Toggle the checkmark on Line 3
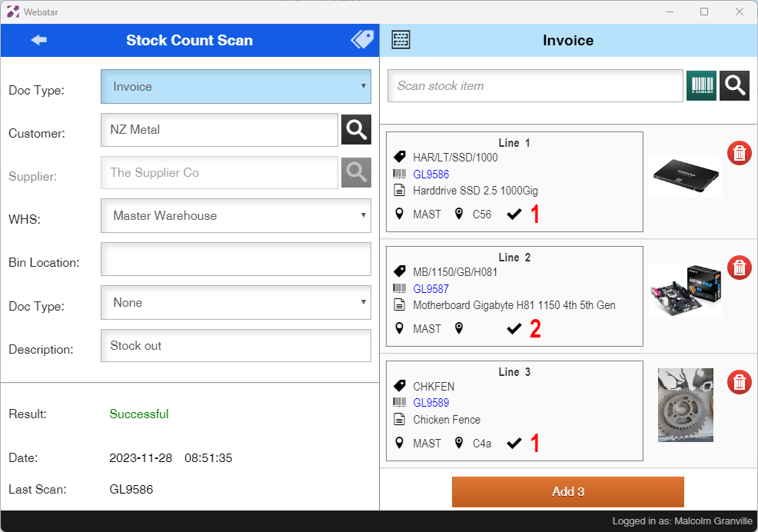 514,444
